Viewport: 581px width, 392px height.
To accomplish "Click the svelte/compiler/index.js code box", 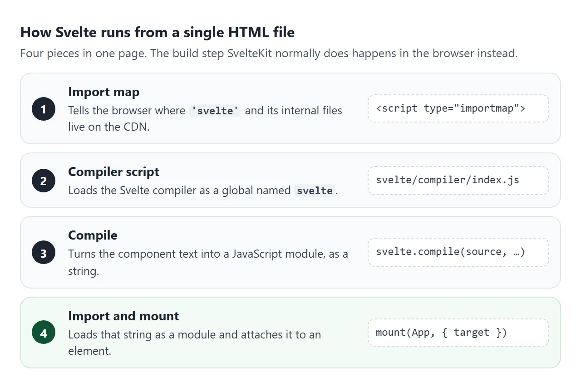I will 458,180.
